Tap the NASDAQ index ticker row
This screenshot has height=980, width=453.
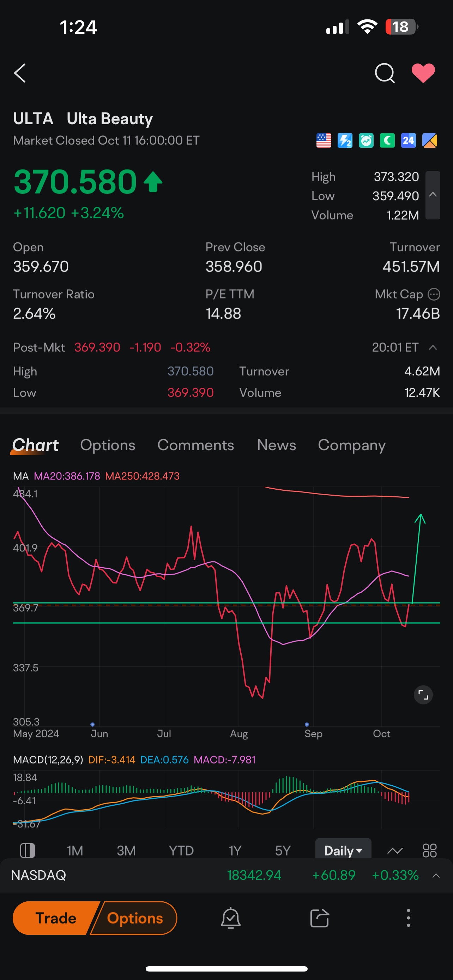point(226,875)
